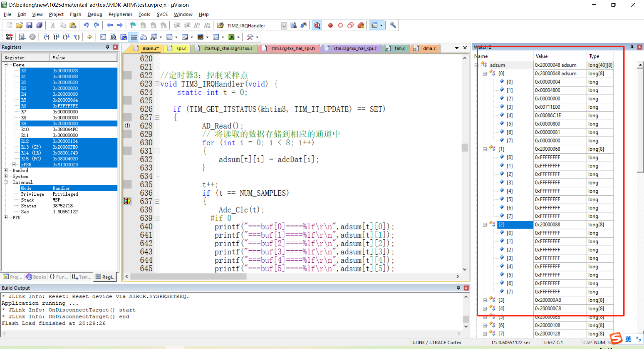Click the Paste clipboard icon
Image resolution: width=644 pixels, height=349 pixels.
click(73, 25)
